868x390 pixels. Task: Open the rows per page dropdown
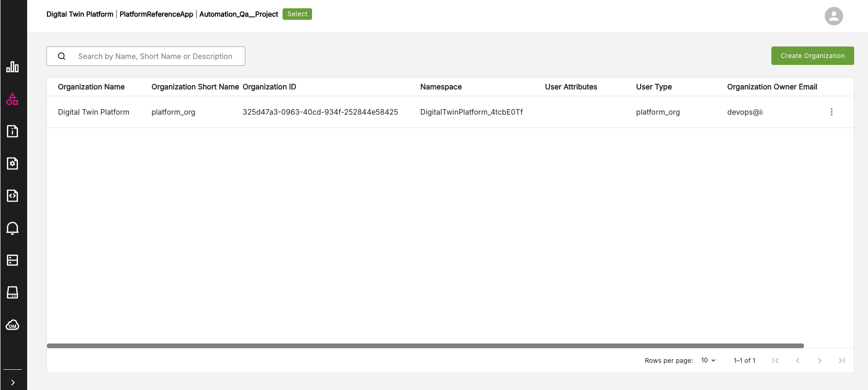708,361
